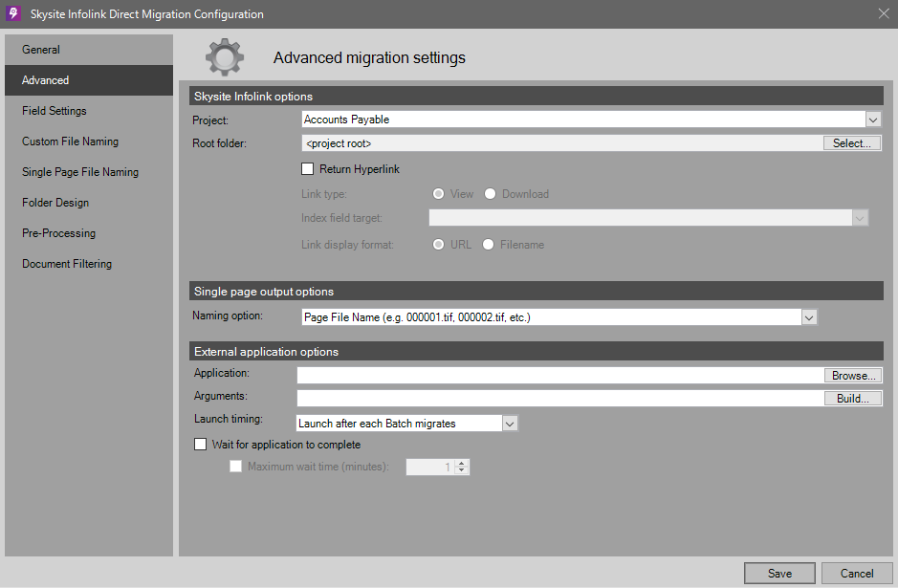Check Wait for application to complete
This screenshot has height=588, width=898.
[200, 445]
